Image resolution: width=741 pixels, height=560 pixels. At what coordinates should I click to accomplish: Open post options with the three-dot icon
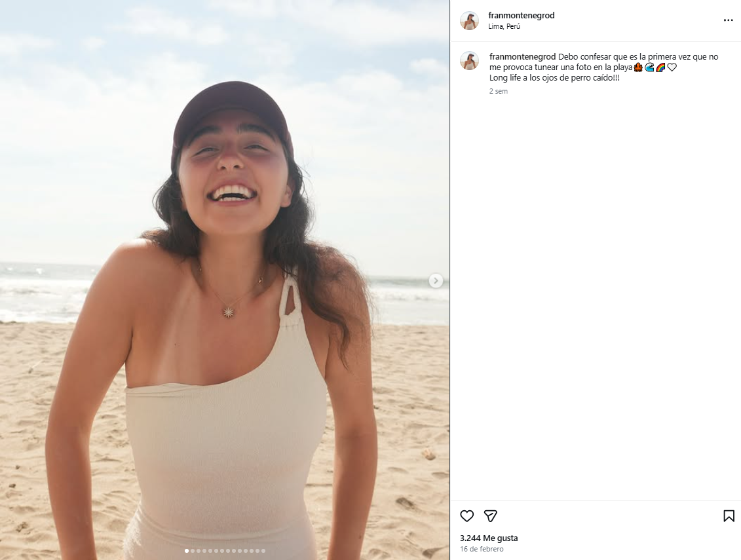729,20
